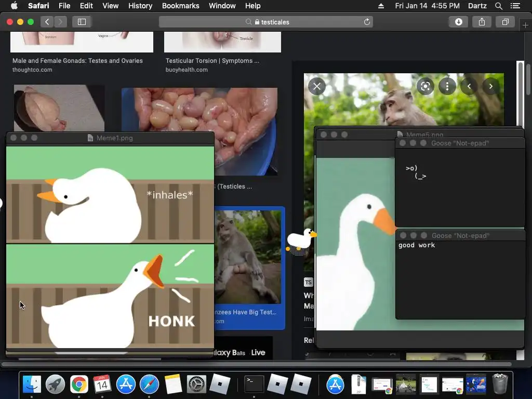Open Safari's downloads button
The width and height of the screenshot is (532, 399).
pos(458,22)
